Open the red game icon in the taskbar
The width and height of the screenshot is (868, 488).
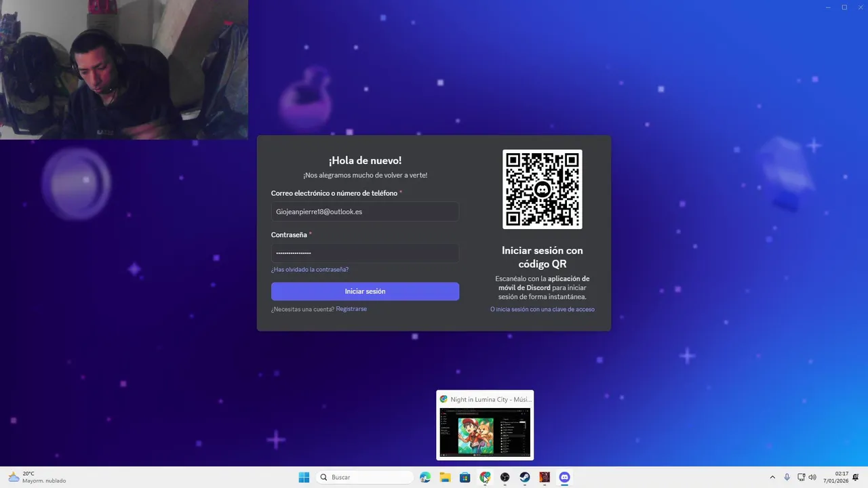point(545,477)
